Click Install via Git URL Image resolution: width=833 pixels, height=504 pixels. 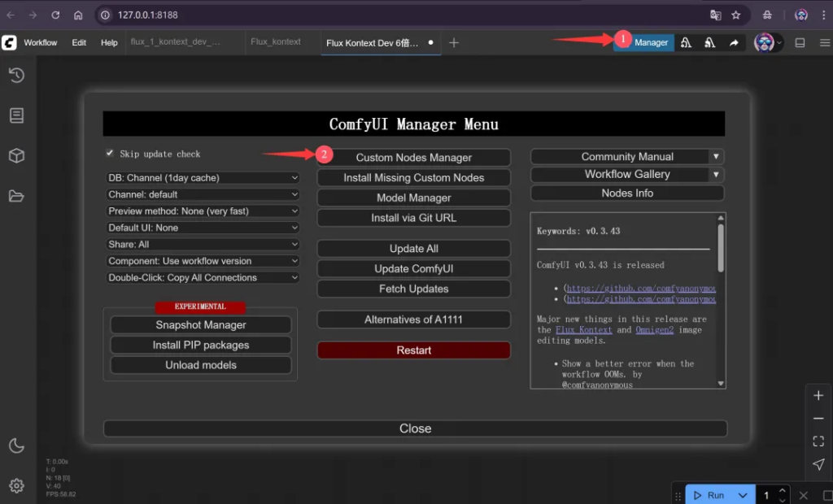coord(414,219)
